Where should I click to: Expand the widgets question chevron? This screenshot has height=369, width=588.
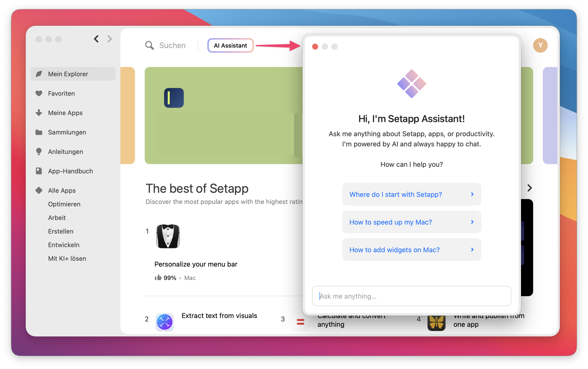pyautogui.click(x=473, y=250)
